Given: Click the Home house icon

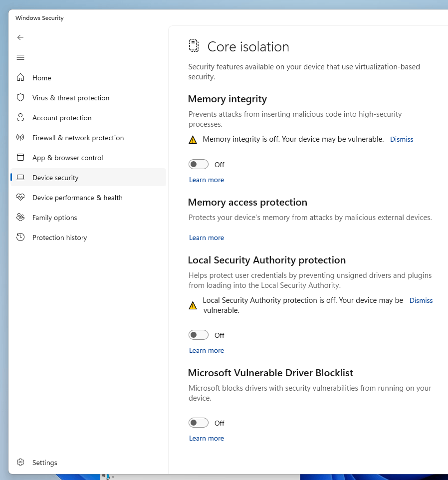Looking at the screenshot, I should coord(20,77).
